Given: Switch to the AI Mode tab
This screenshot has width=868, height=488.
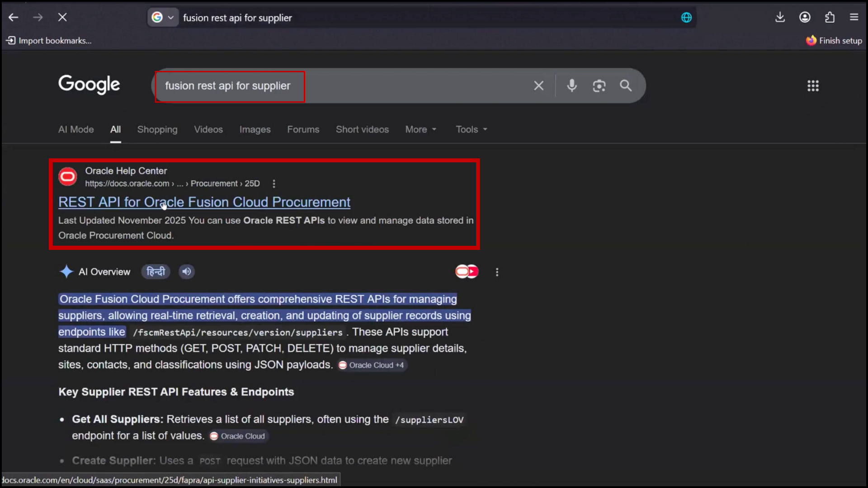Looking at the screenshot, I should click(x=76, y=129).
